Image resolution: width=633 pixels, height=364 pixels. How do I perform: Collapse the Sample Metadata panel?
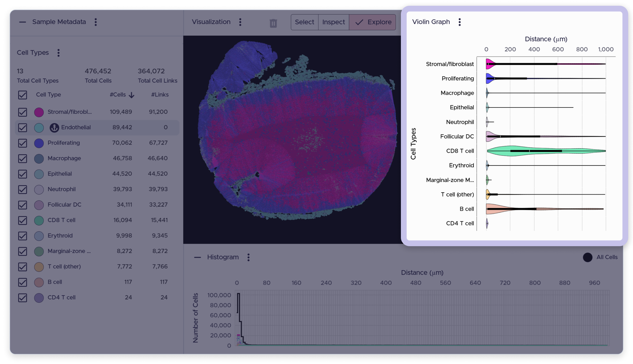coord(23,22)
